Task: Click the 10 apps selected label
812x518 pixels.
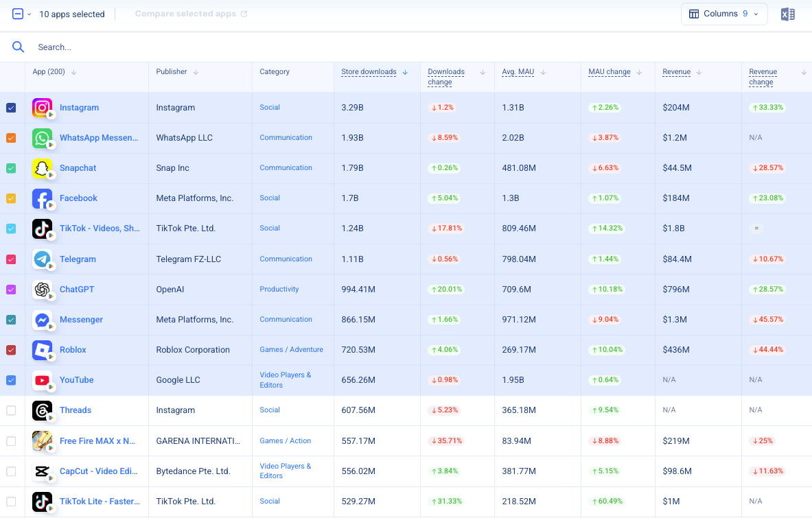Action: pos(72,14)
